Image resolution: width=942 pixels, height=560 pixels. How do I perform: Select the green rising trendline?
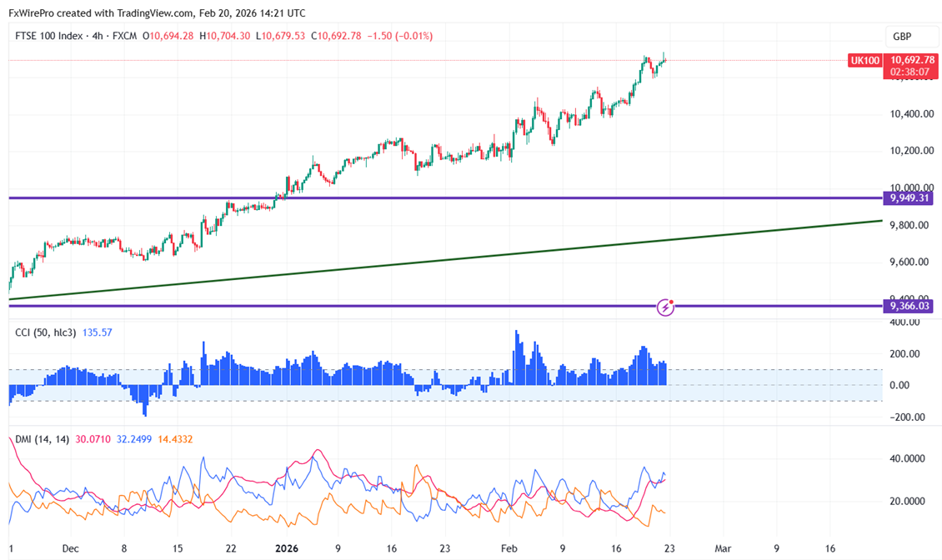coord(446,259)
